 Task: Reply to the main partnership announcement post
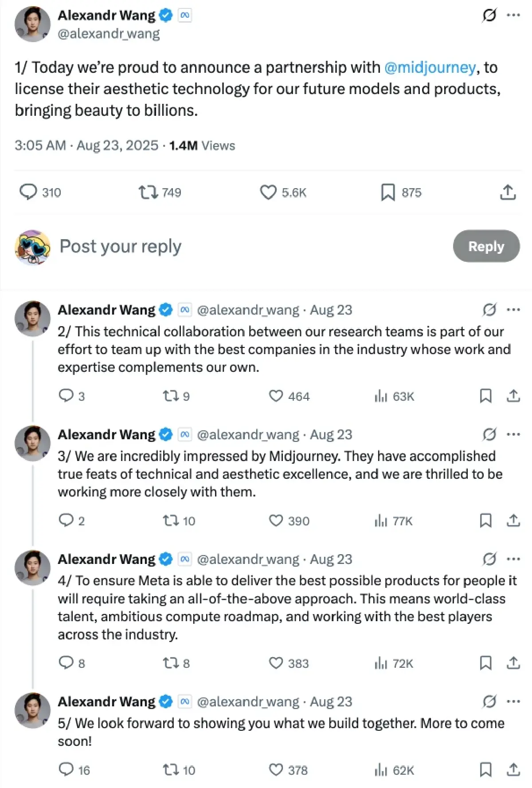(x=28, y=192)
